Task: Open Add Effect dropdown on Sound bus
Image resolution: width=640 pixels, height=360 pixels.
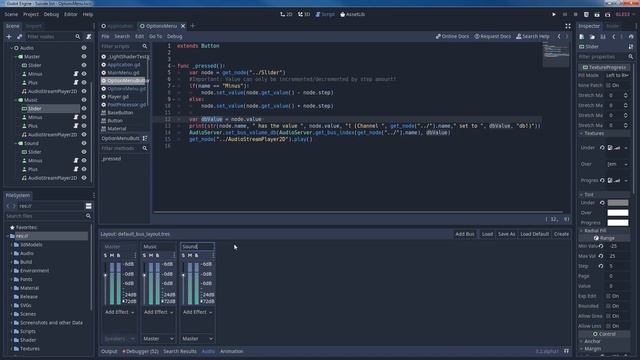Action: (197, 312)
